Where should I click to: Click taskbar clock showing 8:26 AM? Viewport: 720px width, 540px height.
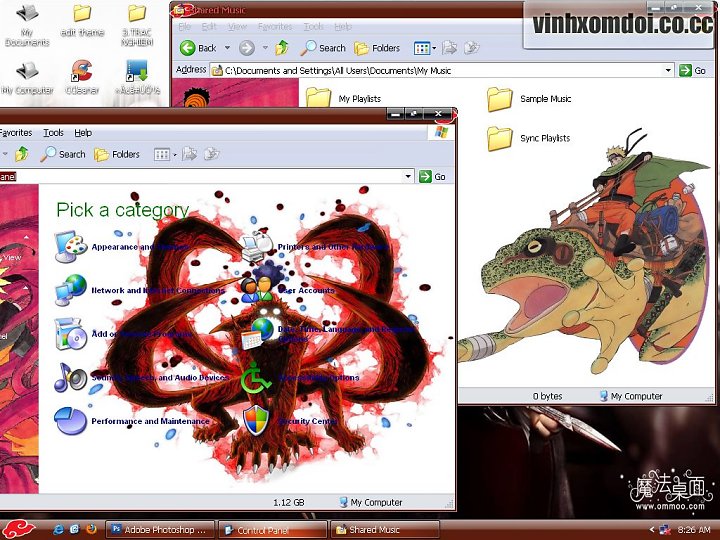pyautogui.click(x=694, y=529)
